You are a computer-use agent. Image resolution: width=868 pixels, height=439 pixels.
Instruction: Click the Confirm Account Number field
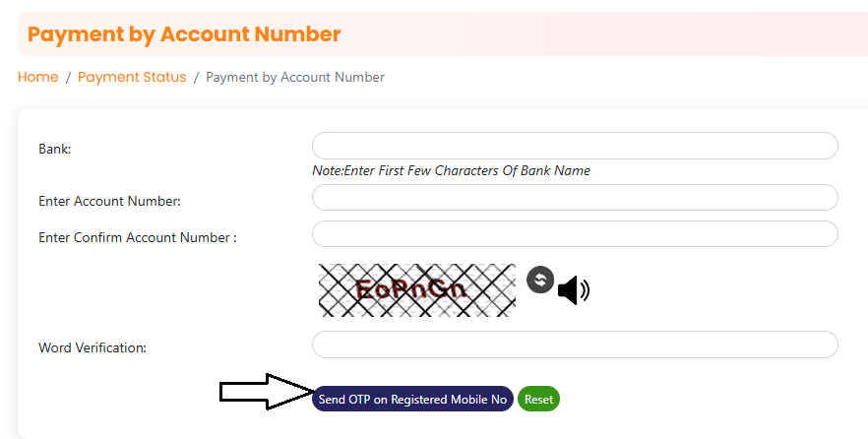(x=575, y=234)
